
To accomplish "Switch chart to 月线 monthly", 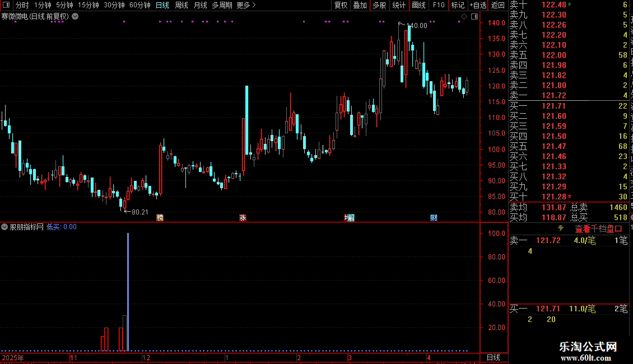I will coord(200,5).
